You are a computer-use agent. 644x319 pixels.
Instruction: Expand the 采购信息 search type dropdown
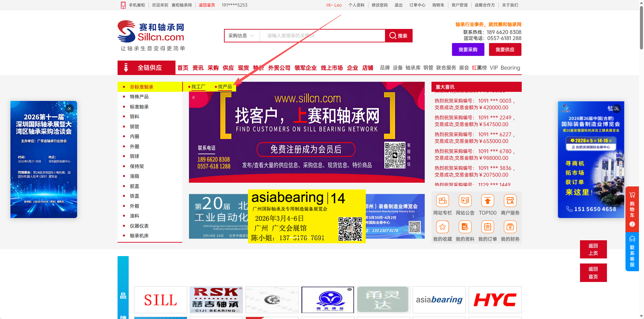pyautogui.click(x=241, y=36)
